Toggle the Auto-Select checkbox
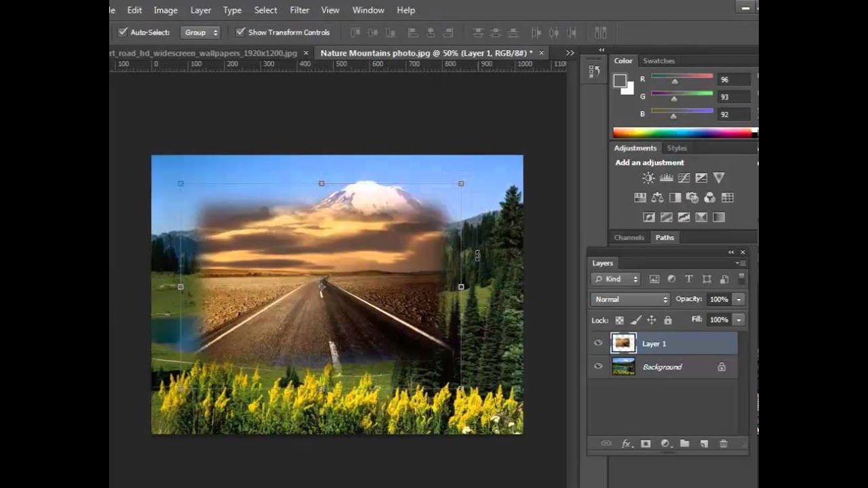868x488 pixels. 123,32
